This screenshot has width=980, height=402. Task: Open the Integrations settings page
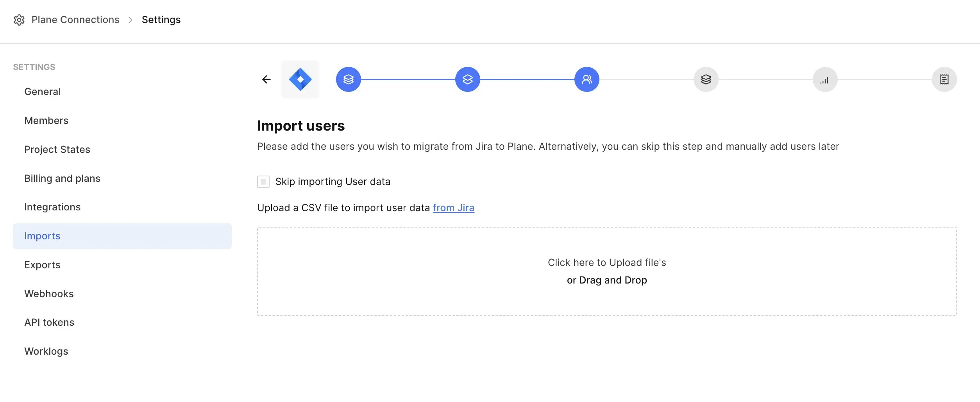click(x=52, y=207)
